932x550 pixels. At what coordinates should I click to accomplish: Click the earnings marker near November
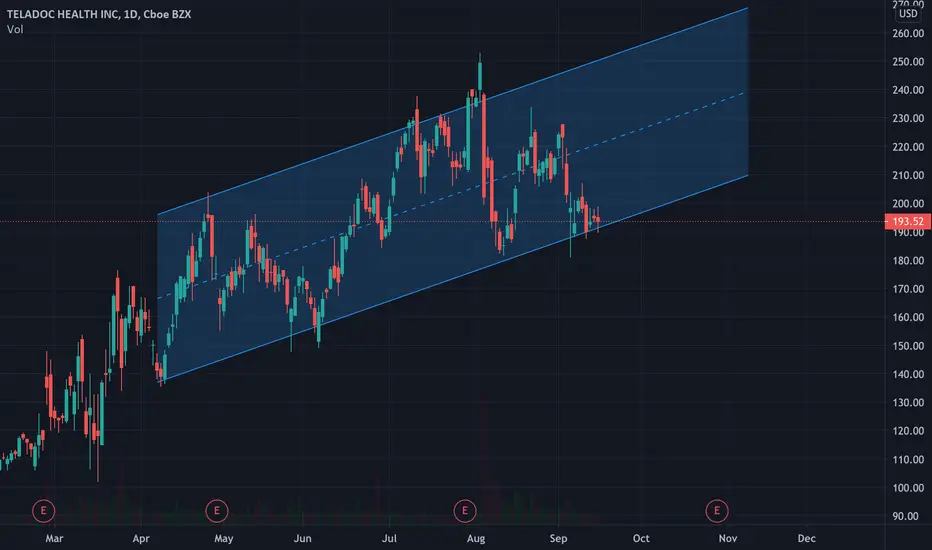pos(717,511)
